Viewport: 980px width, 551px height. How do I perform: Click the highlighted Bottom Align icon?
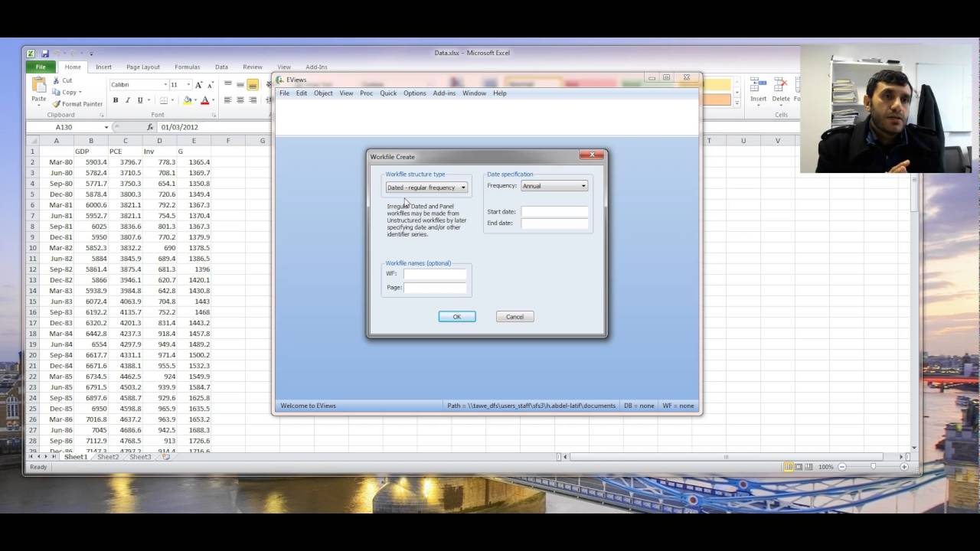click(253, 85)
